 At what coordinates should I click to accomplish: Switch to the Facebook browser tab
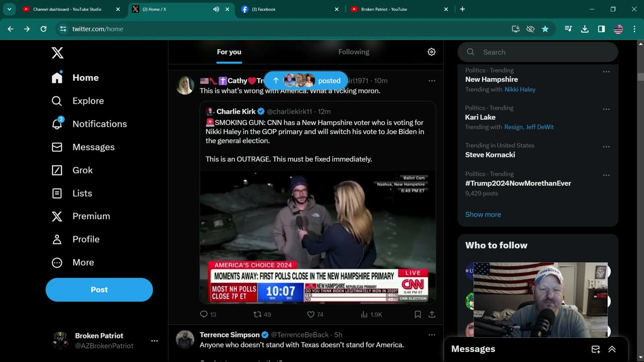[x=290, y=9]
